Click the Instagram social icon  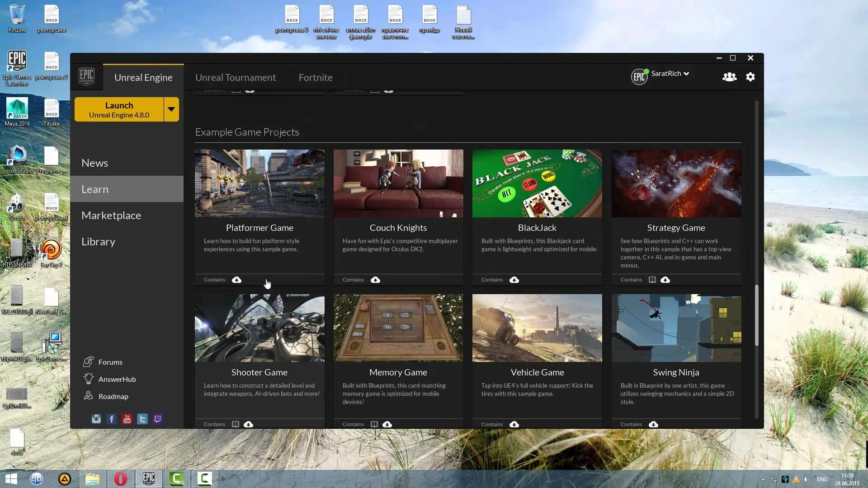coord(96,419)
